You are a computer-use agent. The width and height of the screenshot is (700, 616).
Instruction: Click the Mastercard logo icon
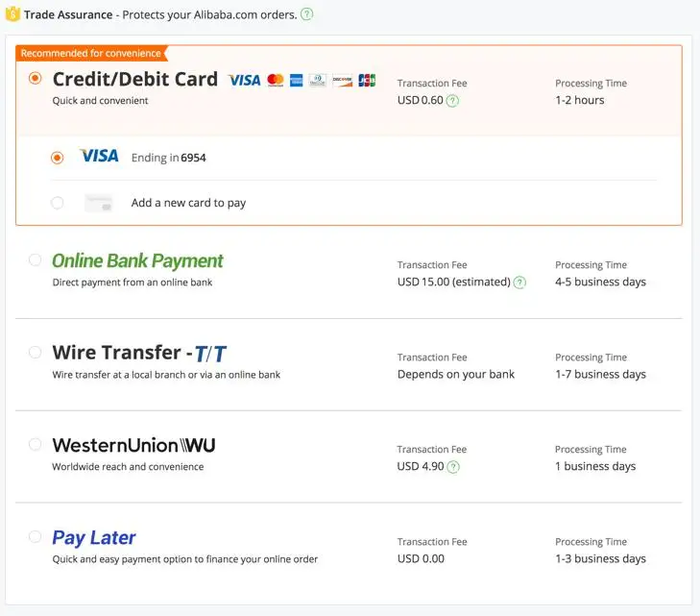(276, 80)
